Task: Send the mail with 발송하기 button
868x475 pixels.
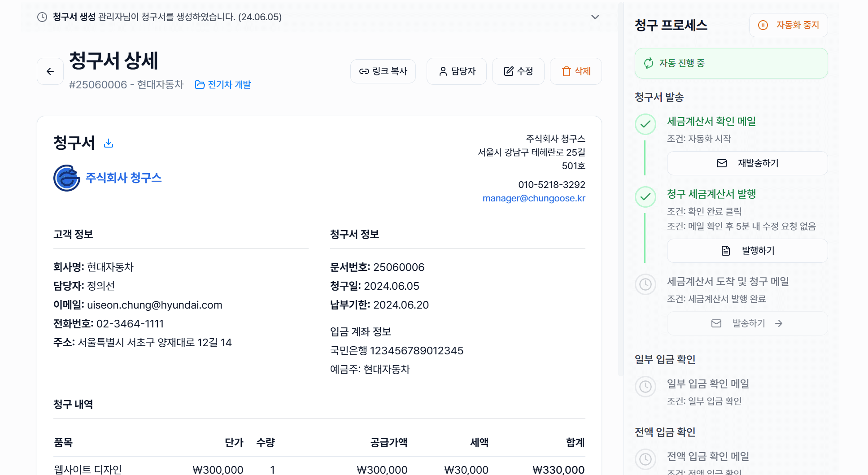Action: (x=747, y=323)
